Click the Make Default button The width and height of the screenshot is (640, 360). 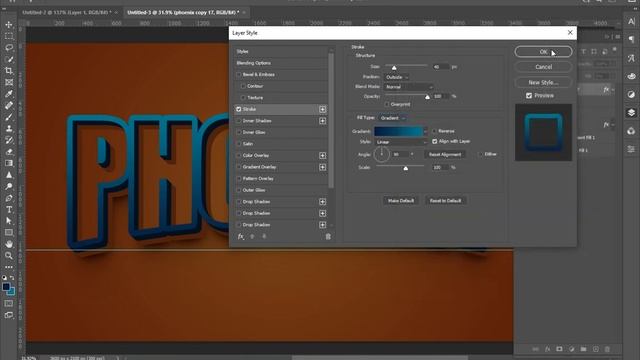401,201
